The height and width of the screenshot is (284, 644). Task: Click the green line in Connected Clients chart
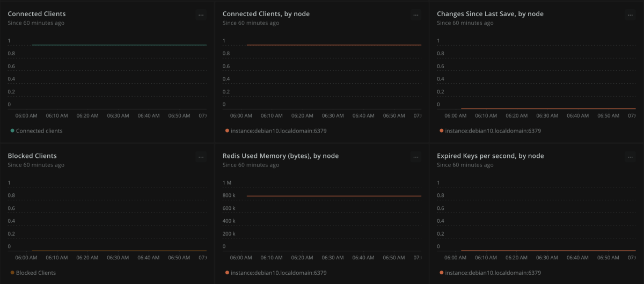click(118, 45)
